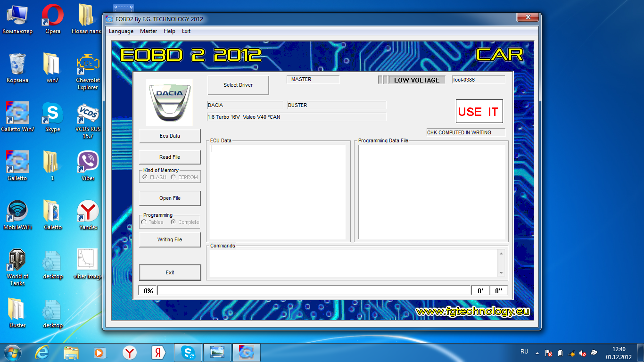Viewport: 644px width, 362px height.
Task: Click the Dacia logo image
Action: [169, 102]
